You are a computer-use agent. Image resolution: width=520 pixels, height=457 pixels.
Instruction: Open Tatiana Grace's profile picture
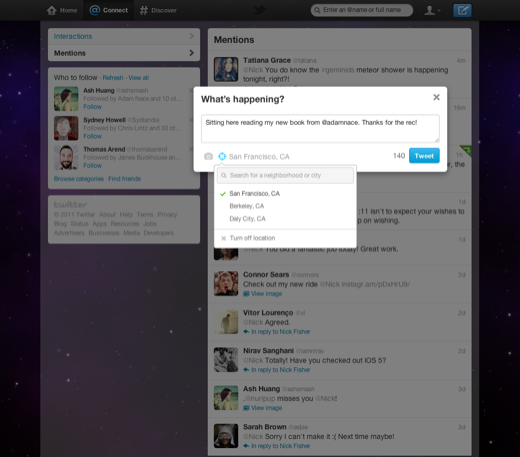point(226,69)
